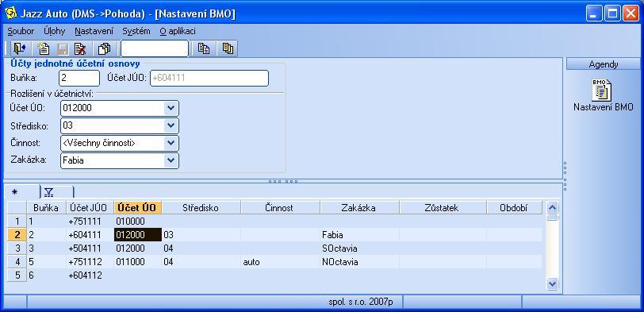Screen dimensions: 644x312
Task: Click the Agendy panel header
Action: pyautogui.click(x=603, y=64)
